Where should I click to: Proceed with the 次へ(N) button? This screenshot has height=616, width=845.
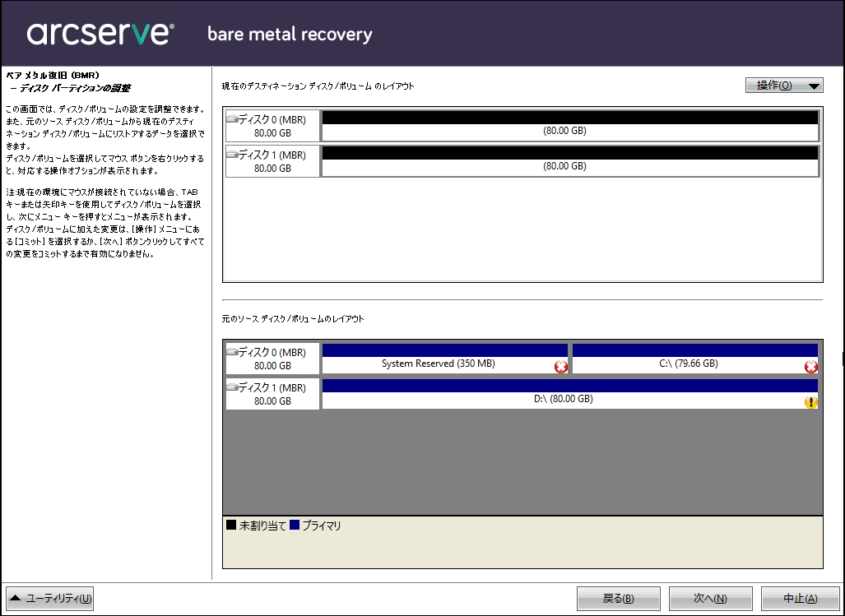pyautogui.click(x=710, y=599)
